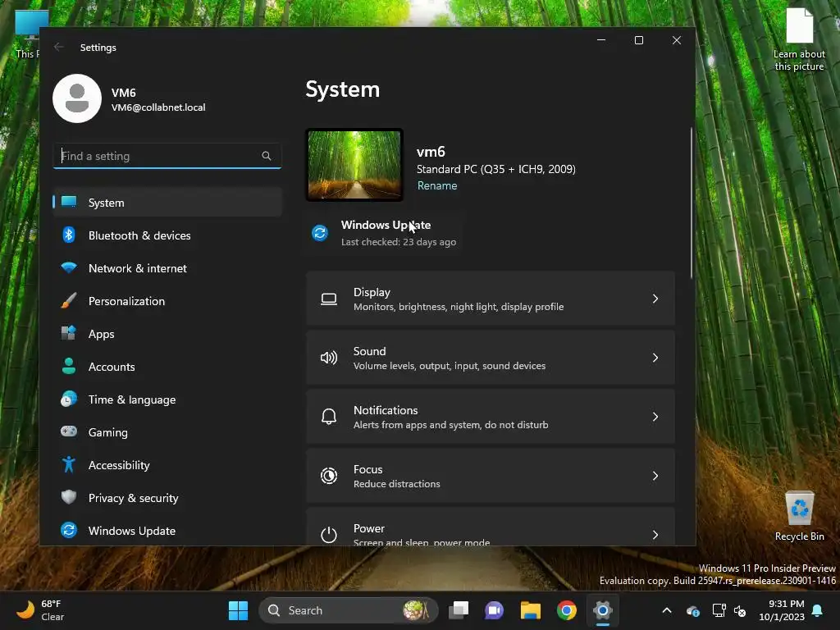Click the Apps icon in sidebar
The height and width of the screenshot is (630, 840).
tap(69, 333)
